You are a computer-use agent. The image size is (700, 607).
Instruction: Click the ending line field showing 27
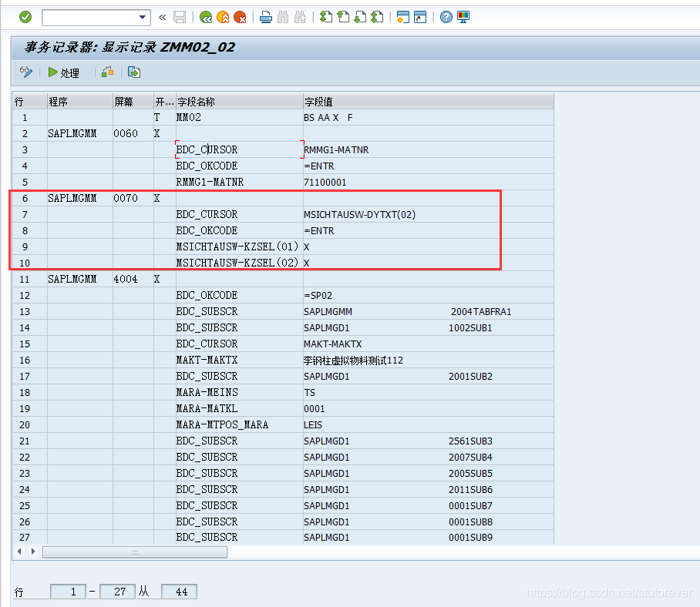(117, 592)
